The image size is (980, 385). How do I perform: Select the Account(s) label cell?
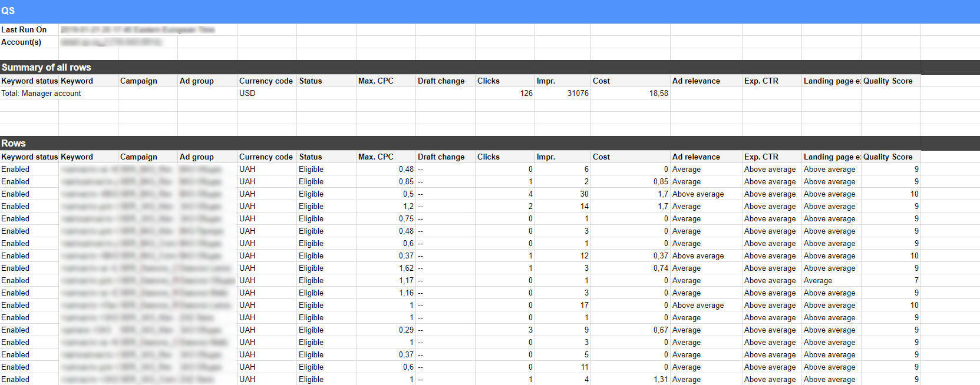(x=22, y=42)
